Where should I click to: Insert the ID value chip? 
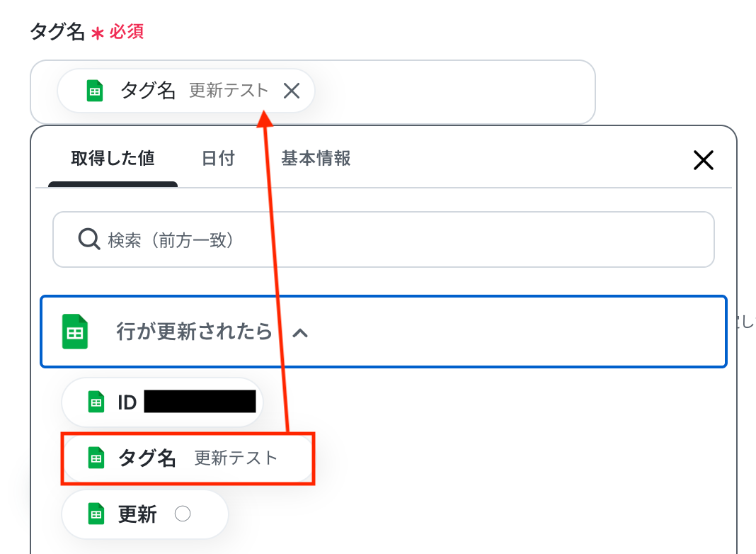(x=162, y=402)
